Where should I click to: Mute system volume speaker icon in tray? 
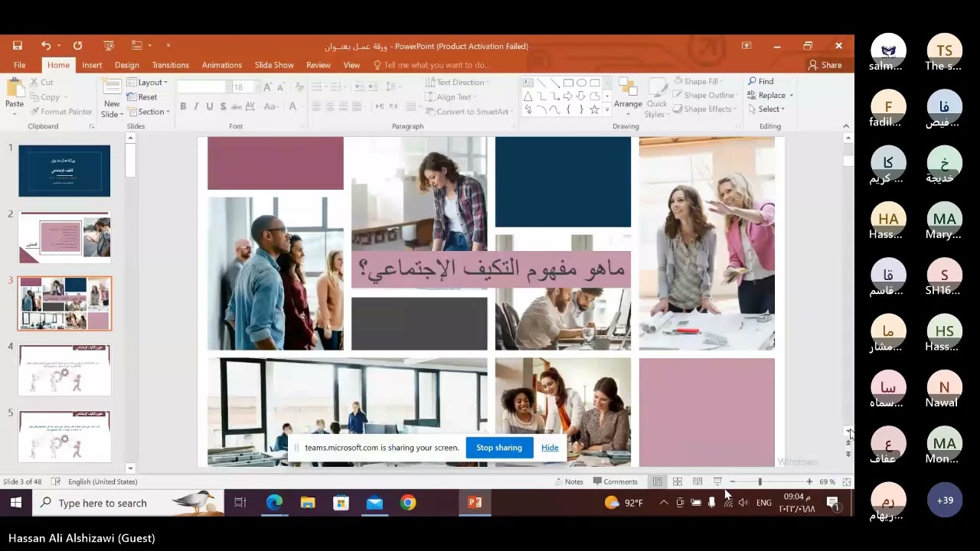coord(743,503)
